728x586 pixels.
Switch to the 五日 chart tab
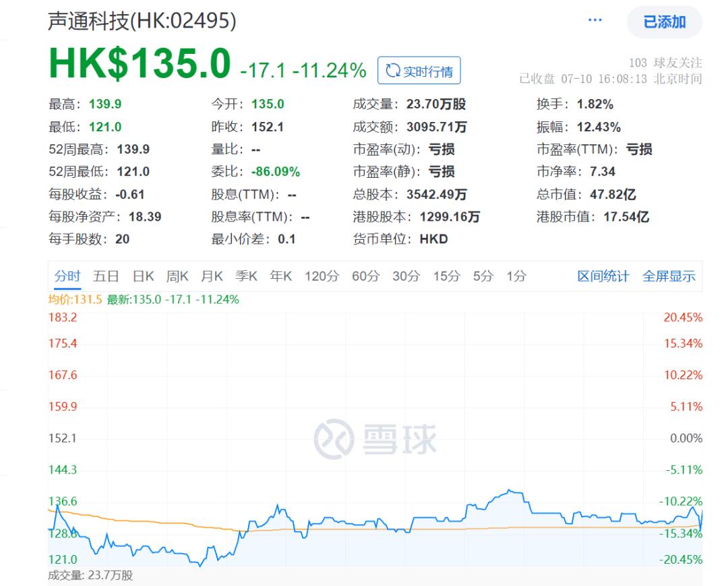106,276
